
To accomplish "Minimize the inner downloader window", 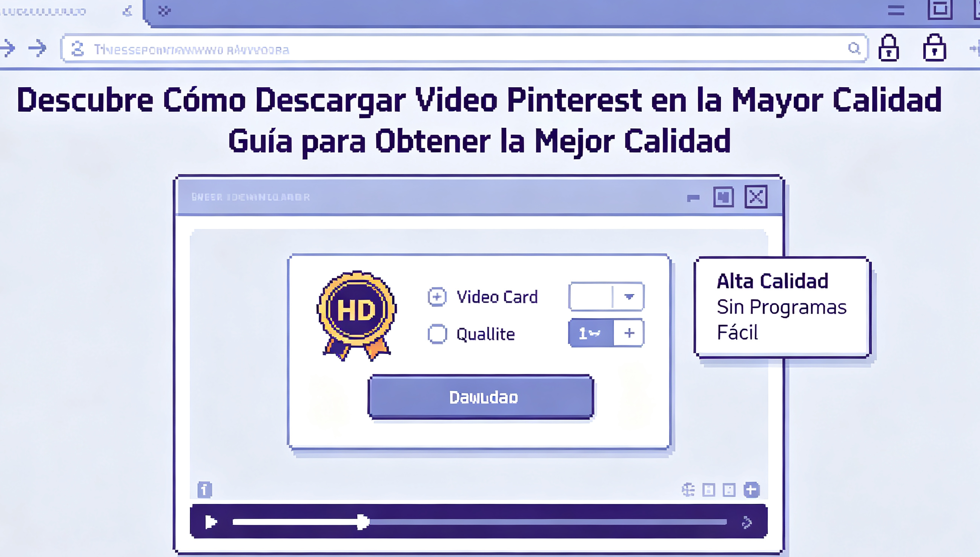I will [693, 198].
